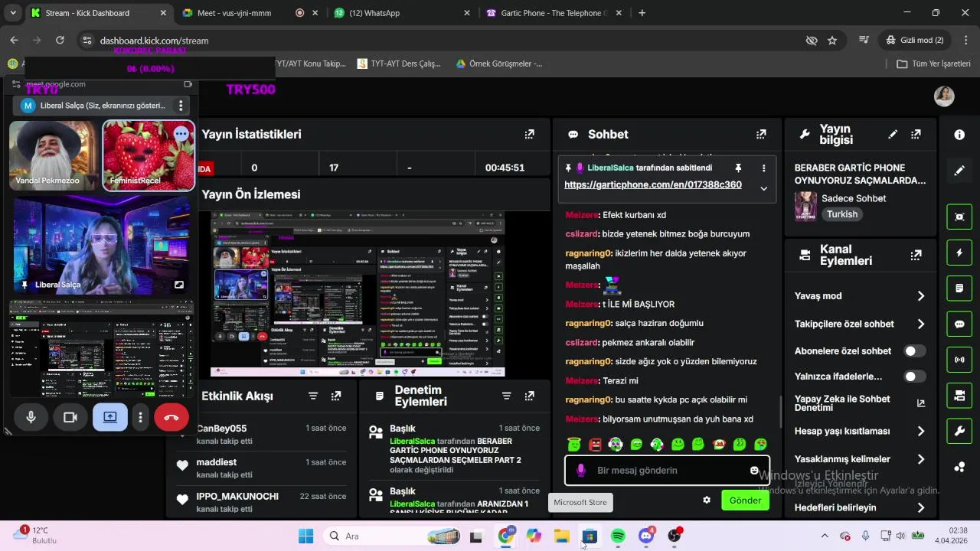The image size is (980, 551).
Task: Toggle the lightning activity feed sidebar icon
Action: (959, 253)
